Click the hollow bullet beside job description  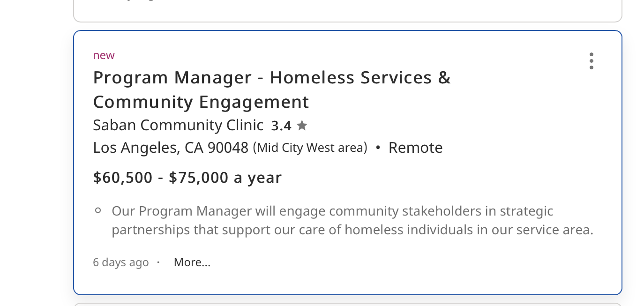point(98,211)
